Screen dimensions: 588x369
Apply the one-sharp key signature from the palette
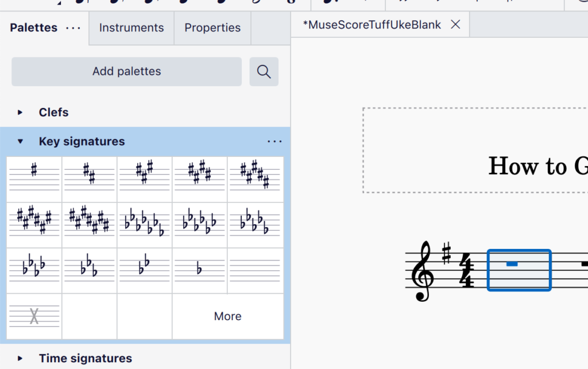tap(34, 178)
